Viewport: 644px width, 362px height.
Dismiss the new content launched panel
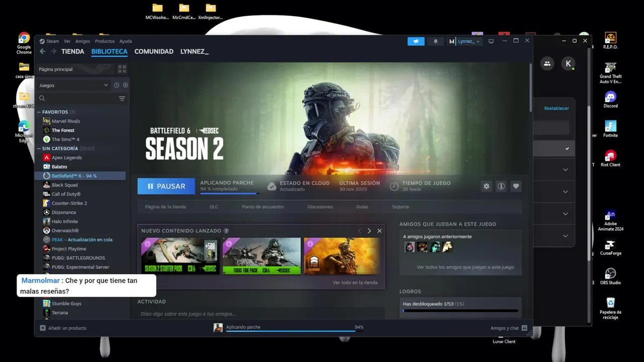tap(379, 231)
